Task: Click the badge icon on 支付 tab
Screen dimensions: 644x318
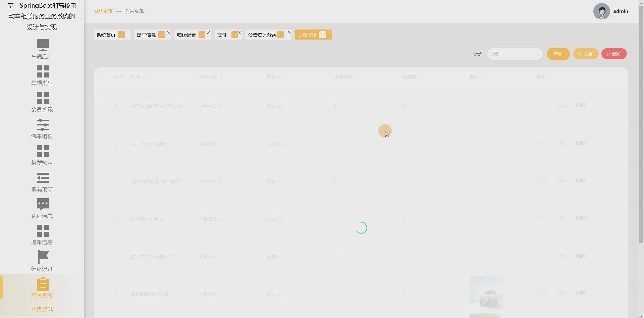Action: pyautogui.click(x=235, y=35)
